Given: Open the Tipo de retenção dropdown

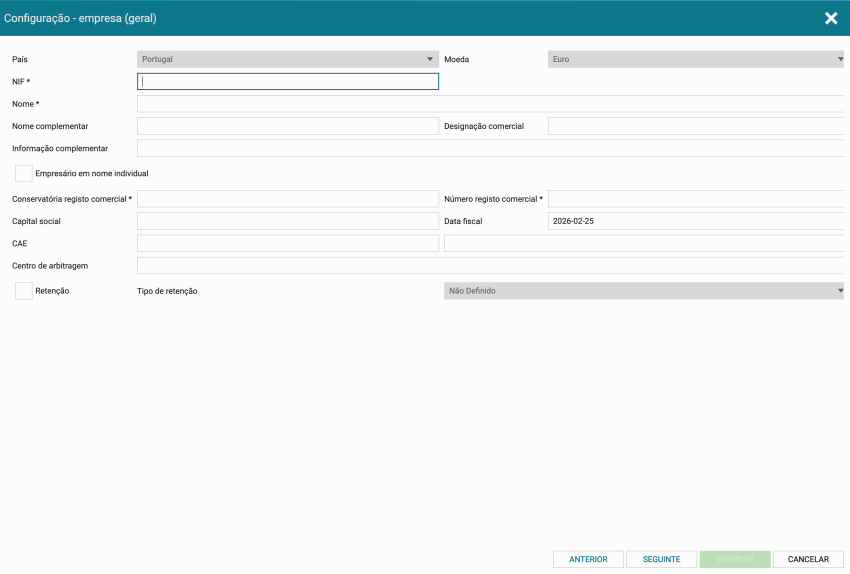Looking at the screenshot, I should click(645, 291).
